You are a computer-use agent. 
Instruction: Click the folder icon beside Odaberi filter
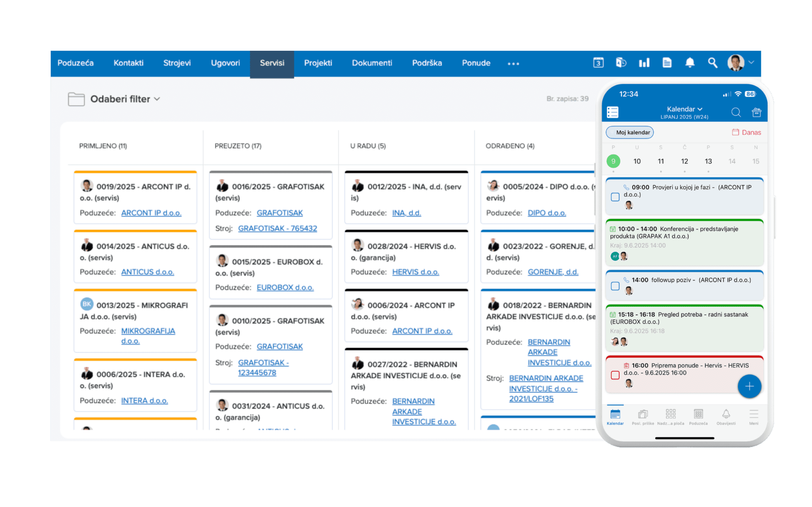pos(77,99)
